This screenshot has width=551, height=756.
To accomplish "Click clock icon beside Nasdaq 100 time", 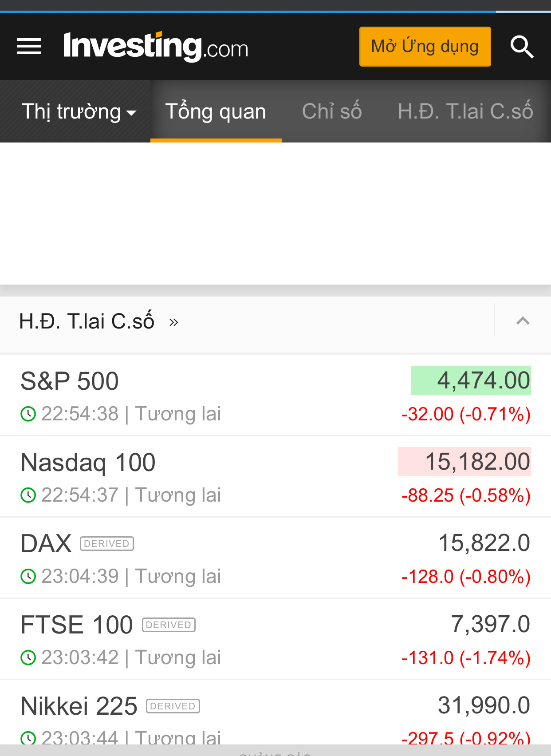I will [x=28, y=495].
